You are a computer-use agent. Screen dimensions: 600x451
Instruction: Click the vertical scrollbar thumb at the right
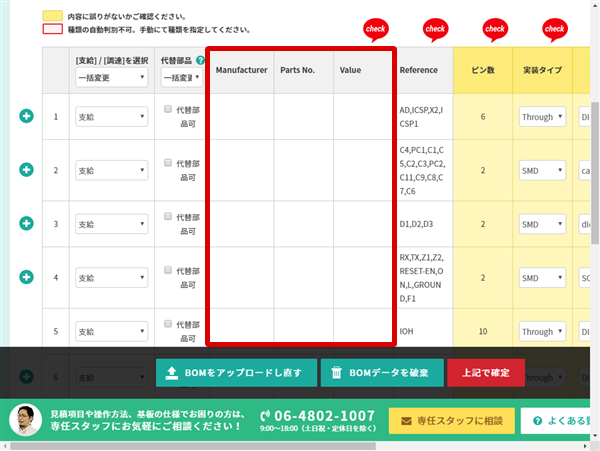pos(595,173)
